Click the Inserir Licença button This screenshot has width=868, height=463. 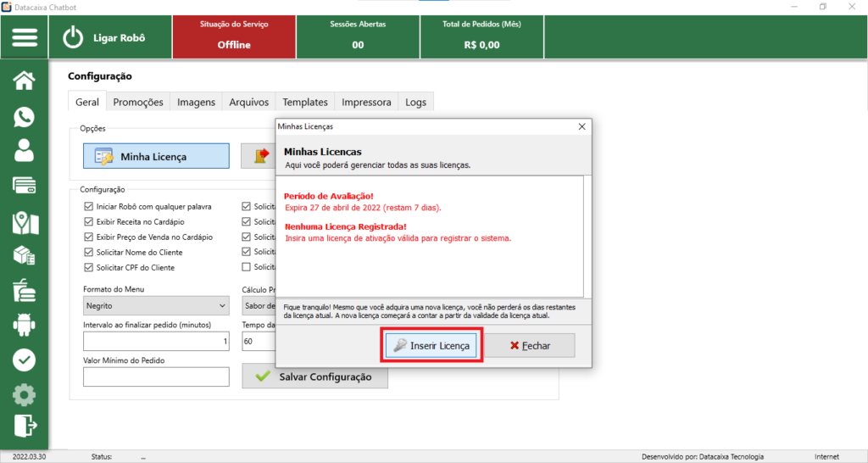(x=432, y=346)
